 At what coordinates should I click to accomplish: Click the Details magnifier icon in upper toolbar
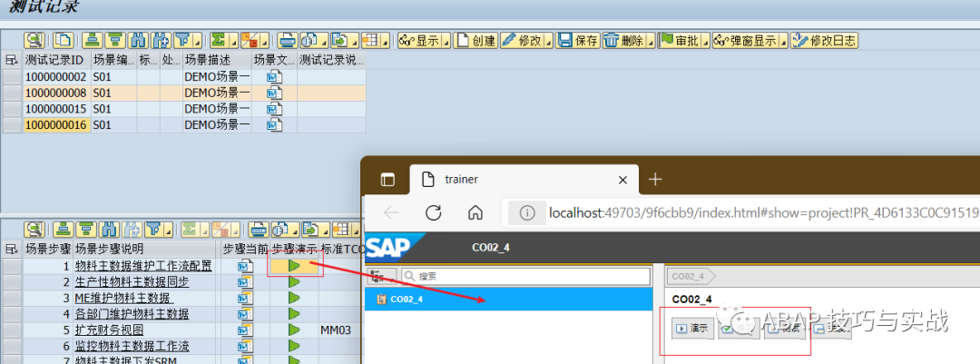34,41
